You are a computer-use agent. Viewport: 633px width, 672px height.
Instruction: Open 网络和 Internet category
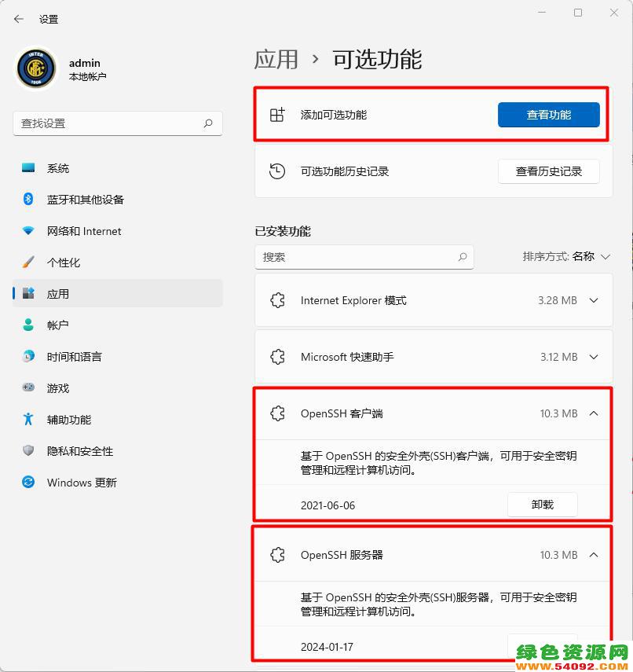click(118, 231)
